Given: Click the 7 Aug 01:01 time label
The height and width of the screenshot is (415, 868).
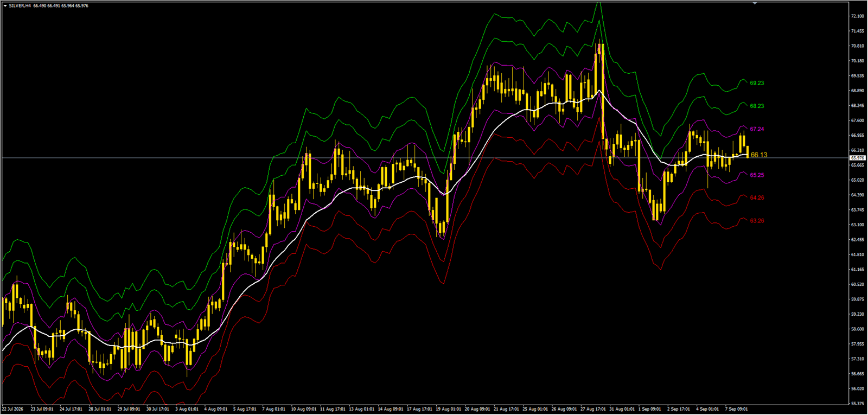Looking at the screenshot, I should click(x=273, y=409).
